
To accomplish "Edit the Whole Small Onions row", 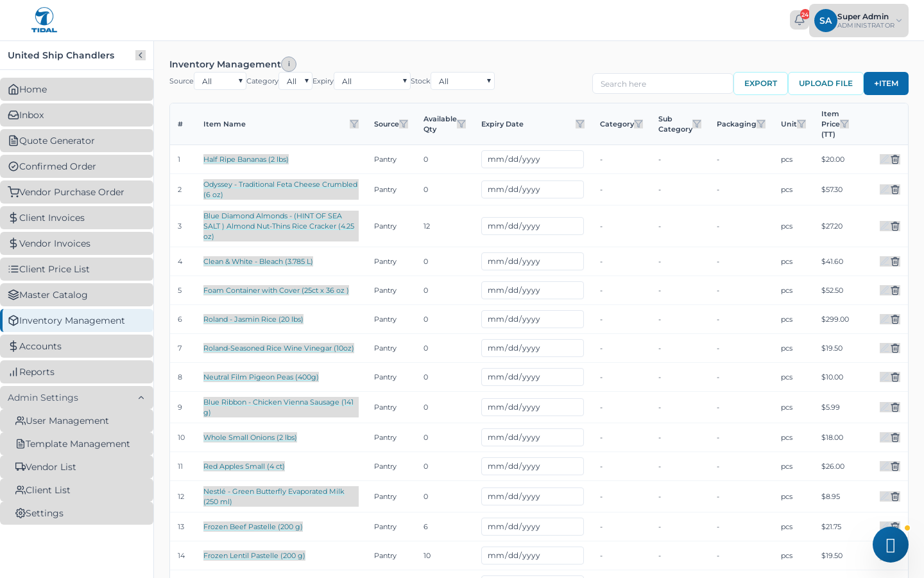I will pos(885,437).
